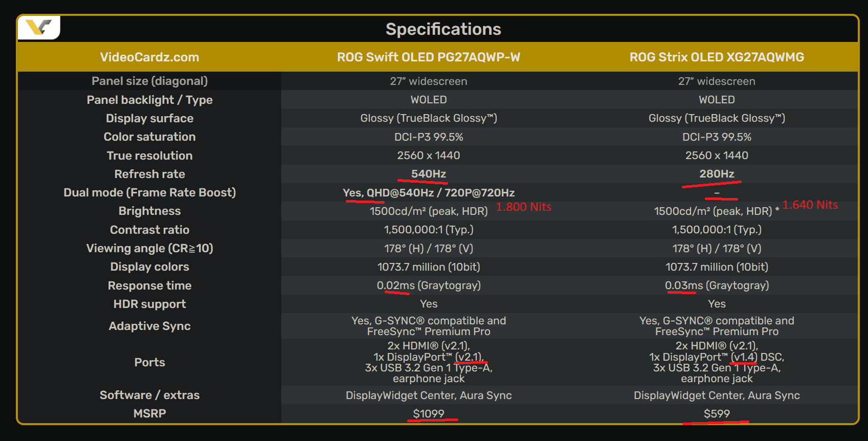Click the Adaptive Sync row label
Image resolution: width=868 pixels, height=441 pixels.
click(x=149, y=326)
